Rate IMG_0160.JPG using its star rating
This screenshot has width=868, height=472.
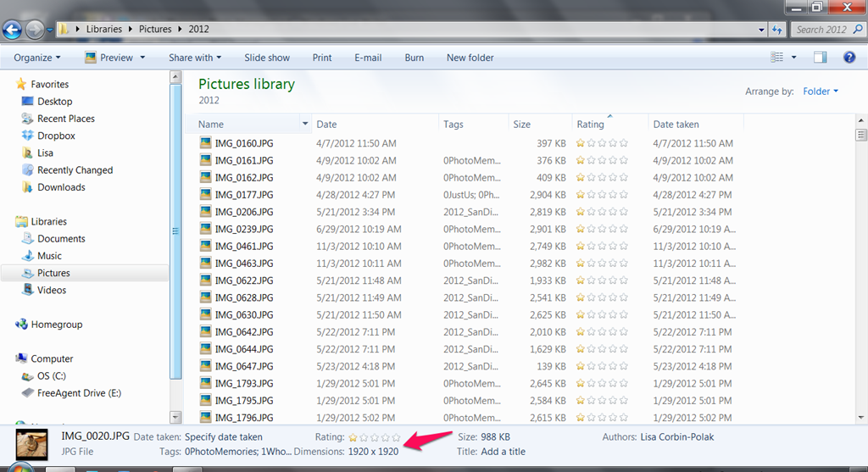pyautogui.click(x=602, y=143)
